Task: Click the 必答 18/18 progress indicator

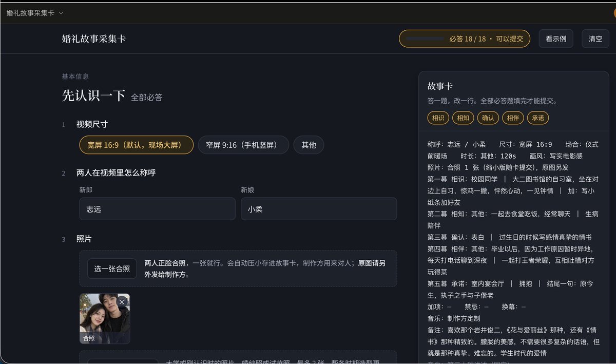Action: pyautogui.click(x=465, y=39)
